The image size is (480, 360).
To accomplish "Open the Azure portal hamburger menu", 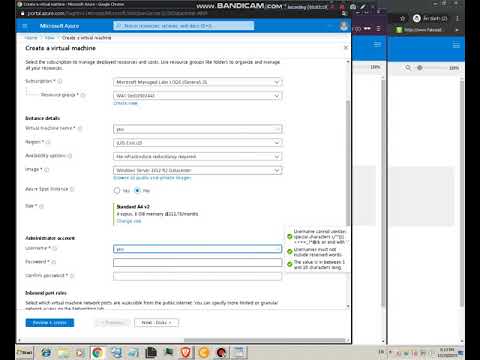I will click(25, 26).
